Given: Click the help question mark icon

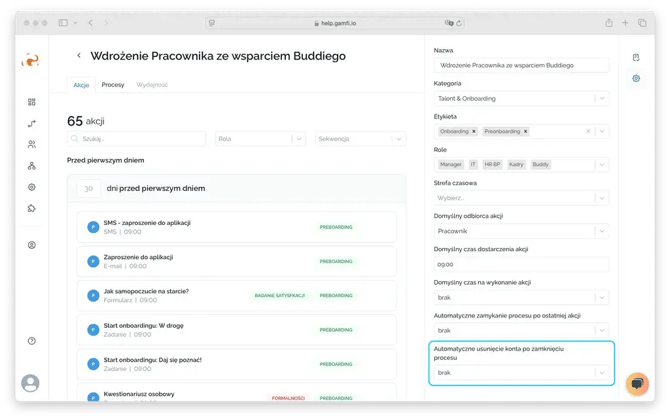Looking at the screenshot, I should point(32,341).
